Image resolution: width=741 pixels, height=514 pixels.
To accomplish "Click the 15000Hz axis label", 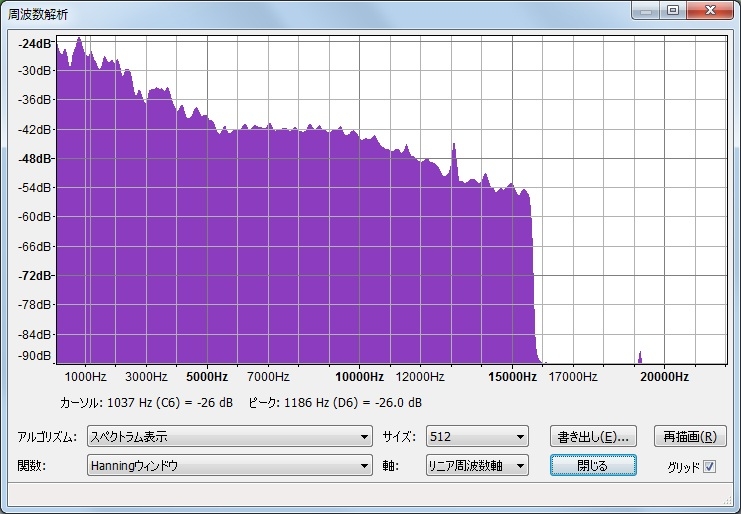I will coord(512,377).
